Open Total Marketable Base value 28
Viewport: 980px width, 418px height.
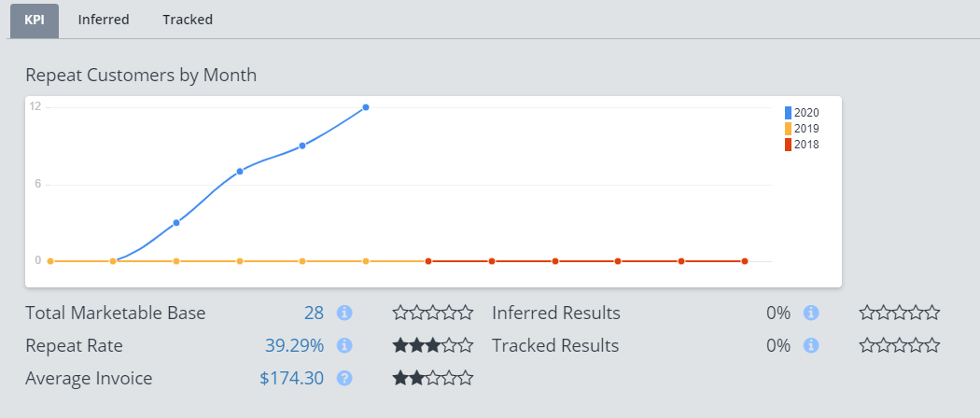pyautogui.click(x=314, y=313)
